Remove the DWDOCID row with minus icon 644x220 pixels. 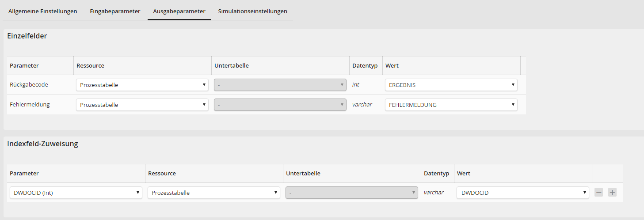click(x=599, y=193)
